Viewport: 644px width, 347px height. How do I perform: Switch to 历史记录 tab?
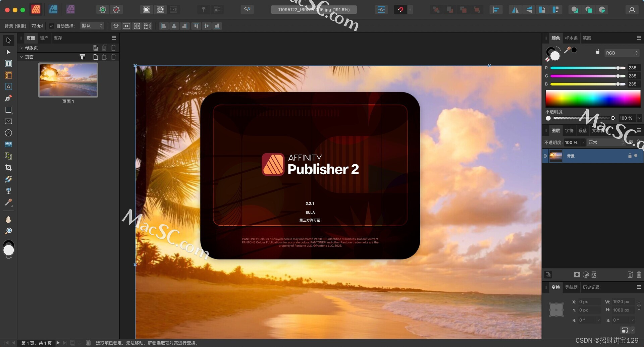[x=591, y=287]
